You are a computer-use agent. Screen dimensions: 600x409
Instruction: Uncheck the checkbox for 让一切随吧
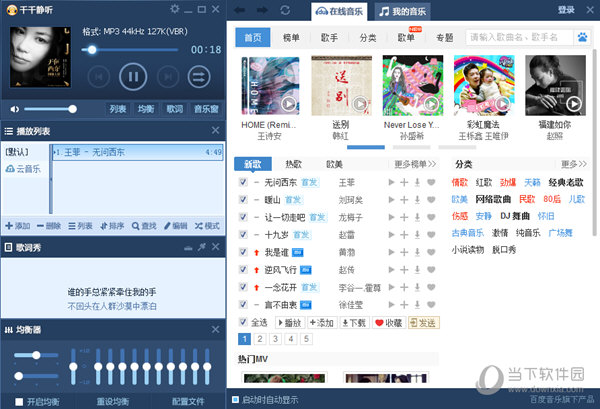click(243, 217)
